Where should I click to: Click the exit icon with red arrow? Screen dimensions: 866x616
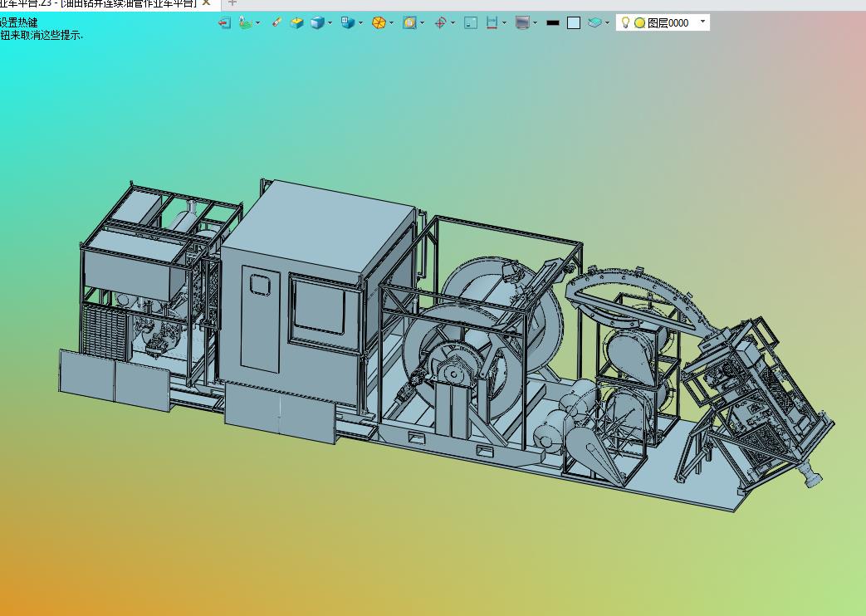pyautogui.click(x=224, y=22)
